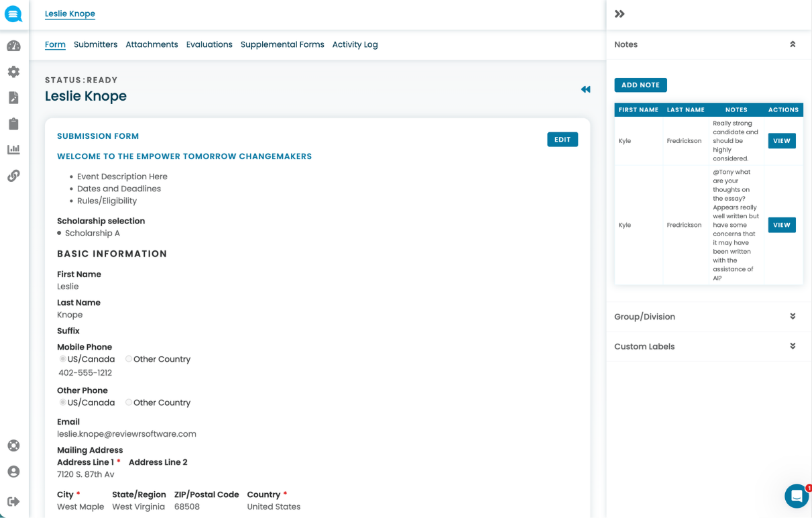Expand the Group/Division section
The image size is (812, 518).
(x=708, y=317)
